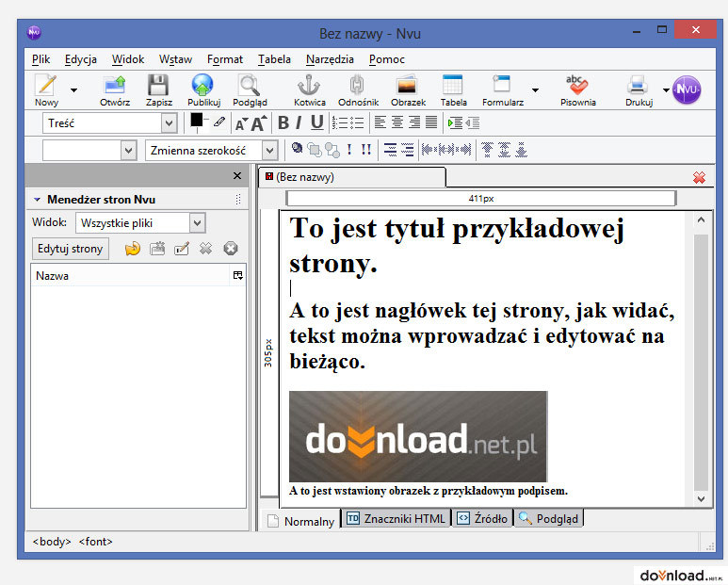This screenshot has width=728, height=585.
Task: Open the black text color swatch
Action: (x=197, y=120)
